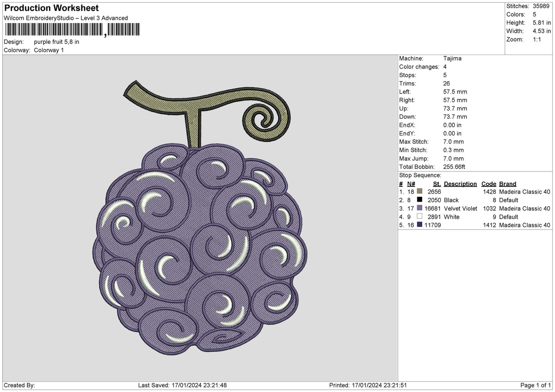Screen dimensions: 555x392
Task: Click the 'Stop Sequence:' heading
Action: tap(420, 175)
